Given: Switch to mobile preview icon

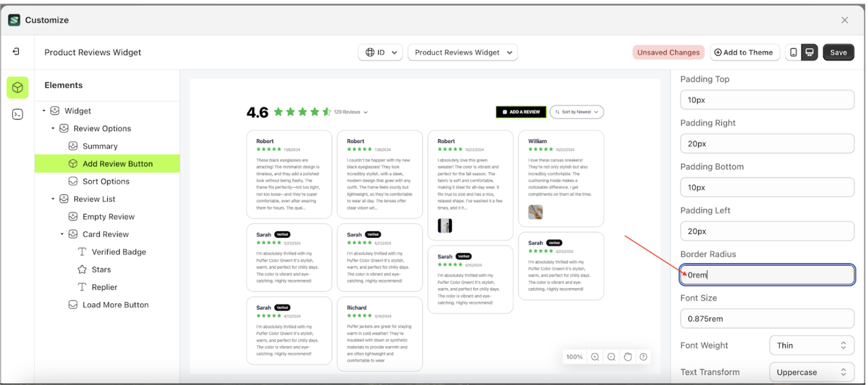Looking at the screenshot, I should coord(793,52).
